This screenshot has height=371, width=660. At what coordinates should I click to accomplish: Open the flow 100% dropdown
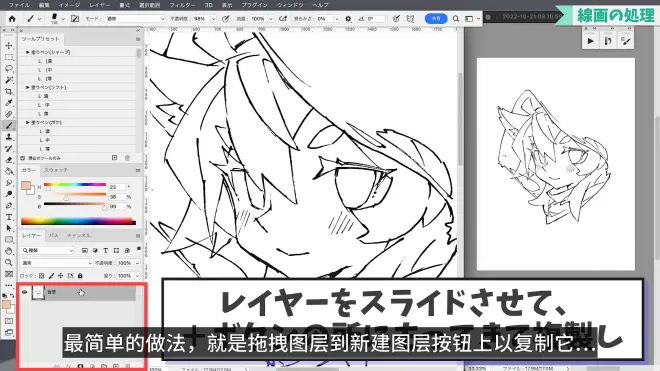(x=271, y=19)
